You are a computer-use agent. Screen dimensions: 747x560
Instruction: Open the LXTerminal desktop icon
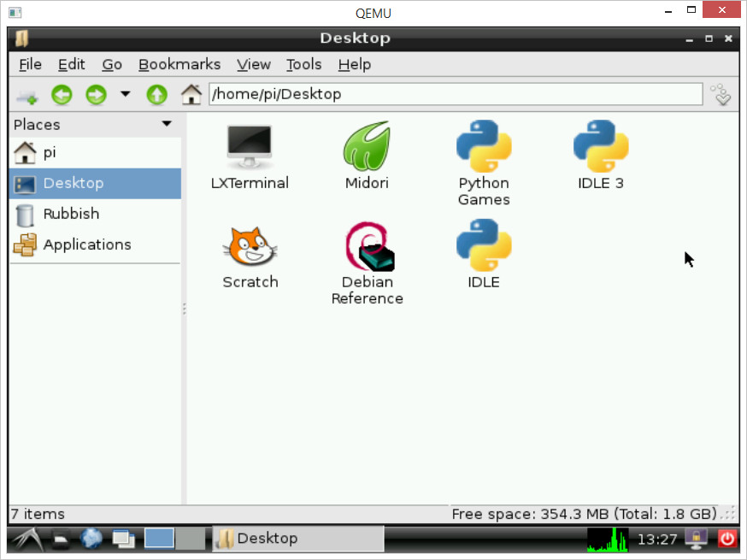[250, 156]
